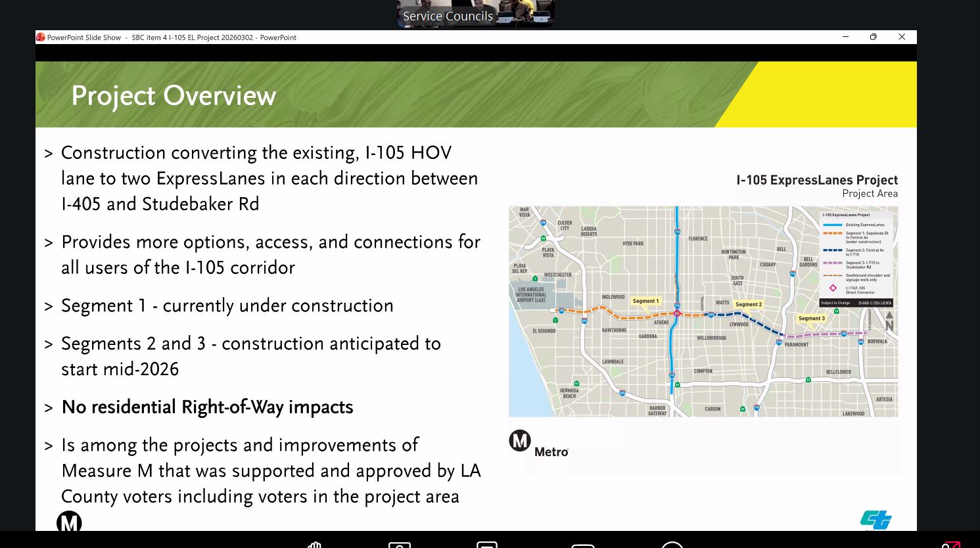
Task: Click the north arrow on the project map
Action: 889,320
